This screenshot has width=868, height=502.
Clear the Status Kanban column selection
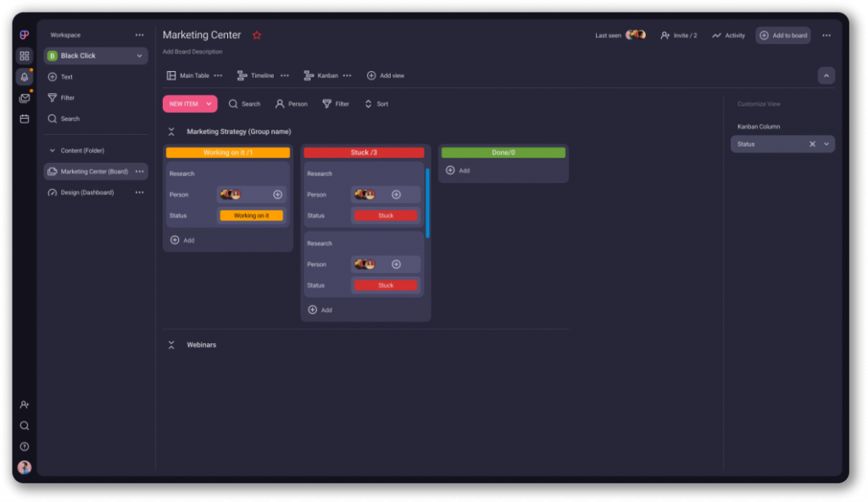812,144
